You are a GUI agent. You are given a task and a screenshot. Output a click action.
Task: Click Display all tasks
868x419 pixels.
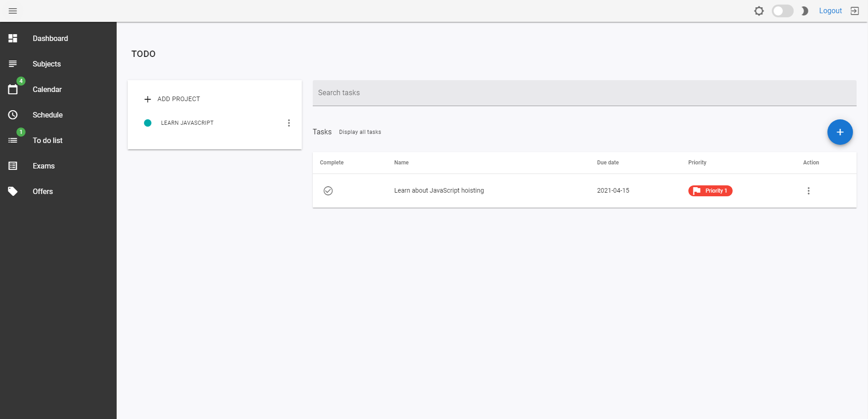(x=360, y=132)
